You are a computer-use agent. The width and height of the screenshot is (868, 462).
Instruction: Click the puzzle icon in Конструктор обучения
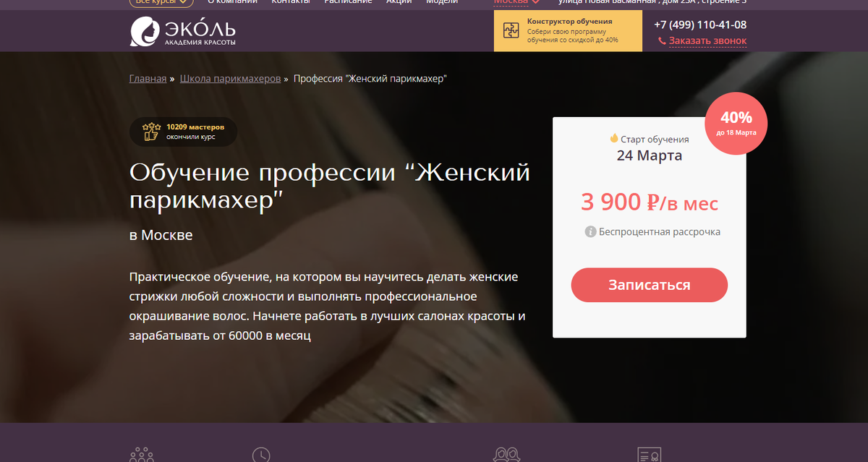tap(511, 30)
